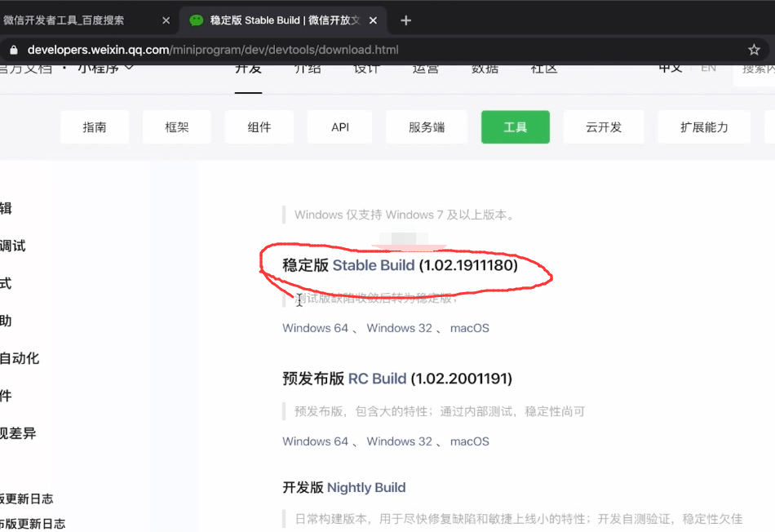Download RC Build for Windows 32
This screenshot has width=775, height=532.
(x=400, y=441)
